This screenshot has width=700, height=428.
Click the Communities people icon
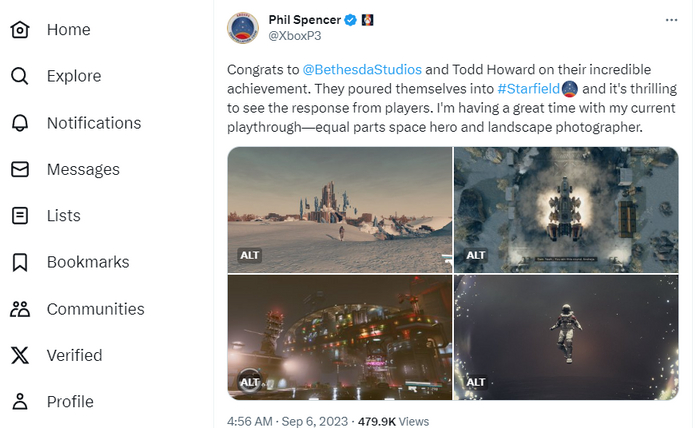click(x=19, y=309)
